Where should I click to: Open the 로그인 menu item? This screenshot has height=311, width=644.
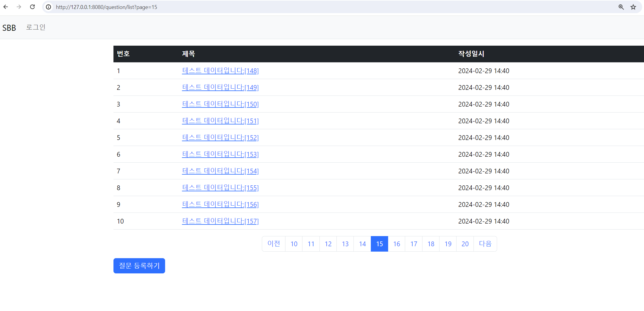pyautogui.click(x=36, y=27)
